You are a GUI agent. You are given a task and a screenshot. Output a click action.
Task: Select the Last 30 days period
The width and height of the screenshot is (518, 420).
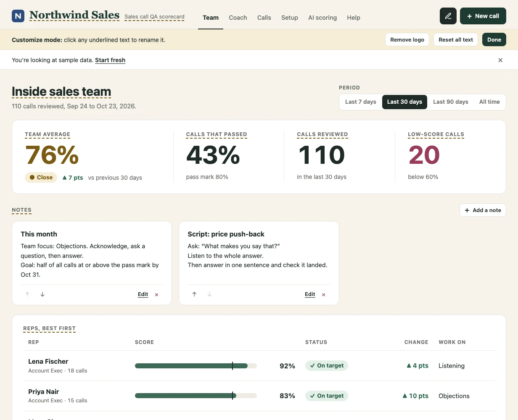pos(404,102)
